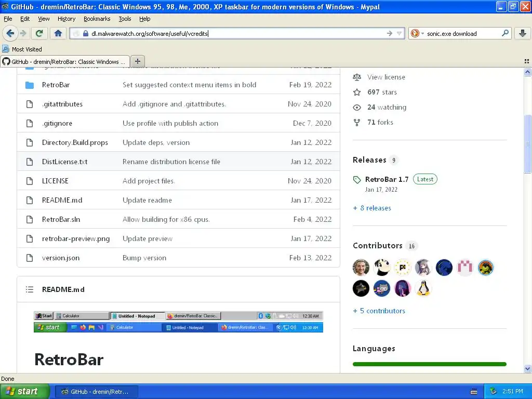Image resolution: width=532 pixels, height=399 pixels.
Task: Click the Linux penguin contributor avatar
Action: pyautogui.click(x=423, y=288)
